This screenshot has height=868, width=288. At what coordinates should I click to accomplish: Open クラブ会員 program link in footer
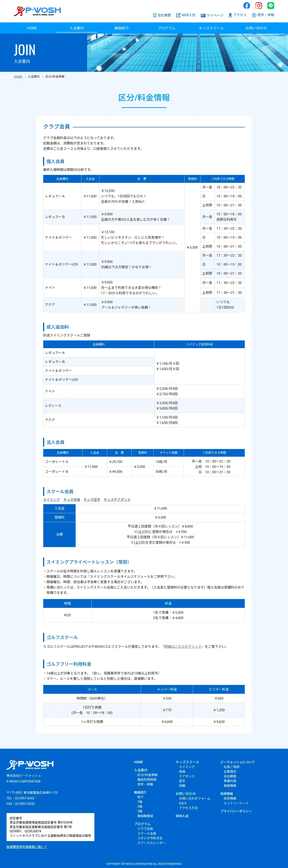pyautogui.click(x=145, y=829)
